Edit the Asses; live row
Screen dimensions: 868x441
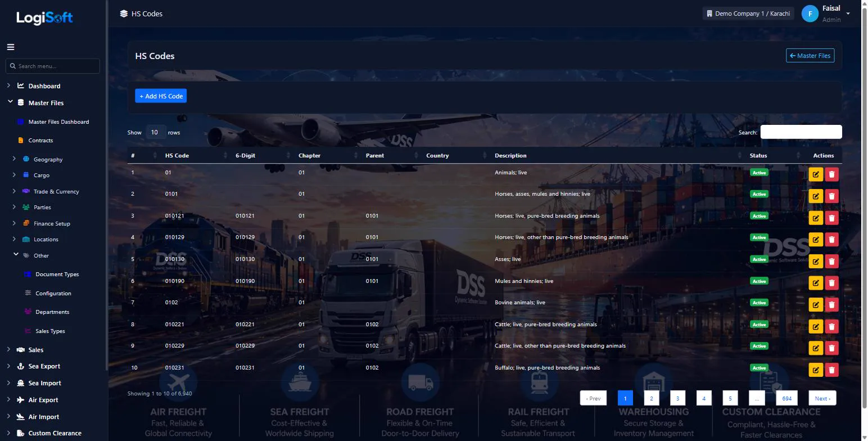tap(815, 261)
